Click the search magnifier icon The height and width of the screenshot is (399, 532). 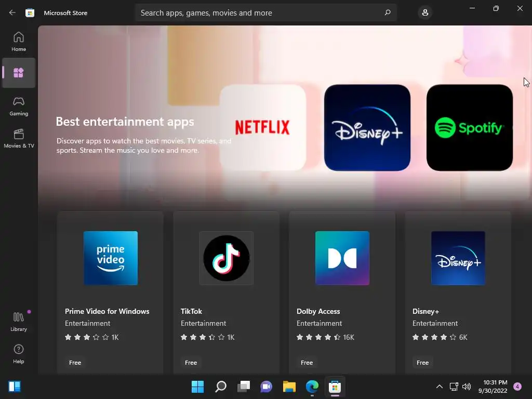click(388, 12)
